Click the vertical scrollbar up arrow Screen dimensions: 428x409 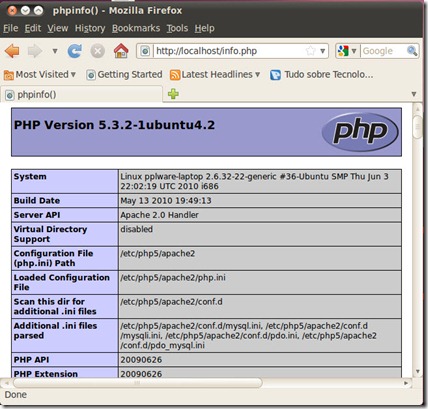pos(417,109)
